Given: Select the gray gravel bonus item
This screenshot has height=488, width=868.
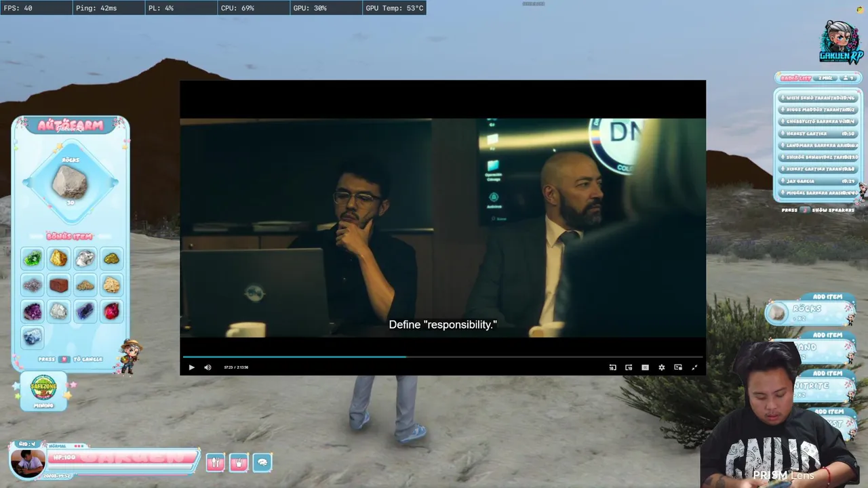Looking at the screenshot, I should tap(33, 285).
